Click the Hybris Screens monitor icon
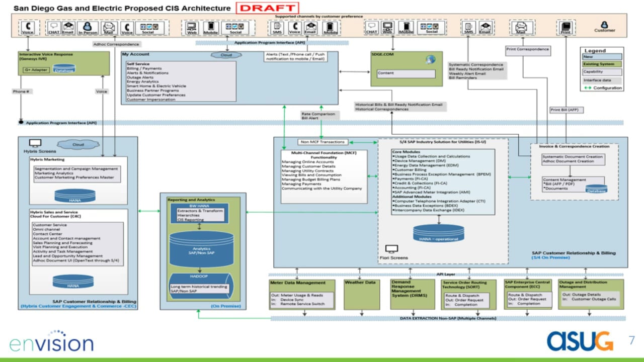 click(x=35, y=143)
